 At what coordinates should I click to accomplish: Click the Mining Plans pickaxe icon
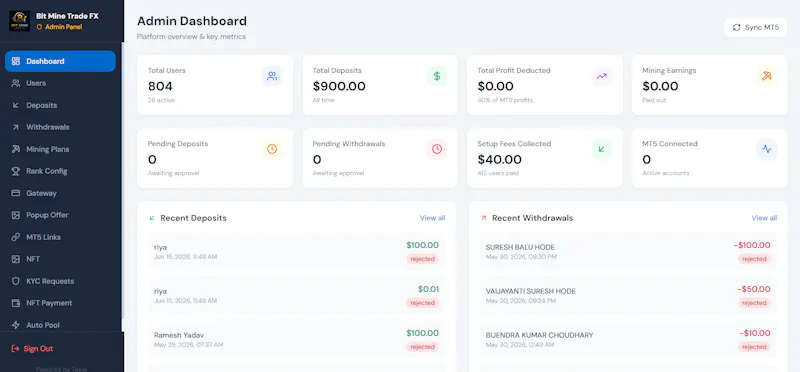tap(16, 150)
